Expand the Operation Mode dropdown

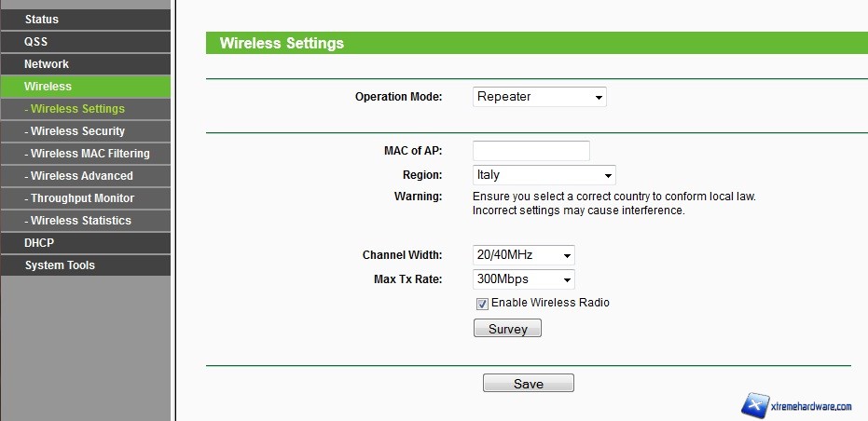pos(540,97)
